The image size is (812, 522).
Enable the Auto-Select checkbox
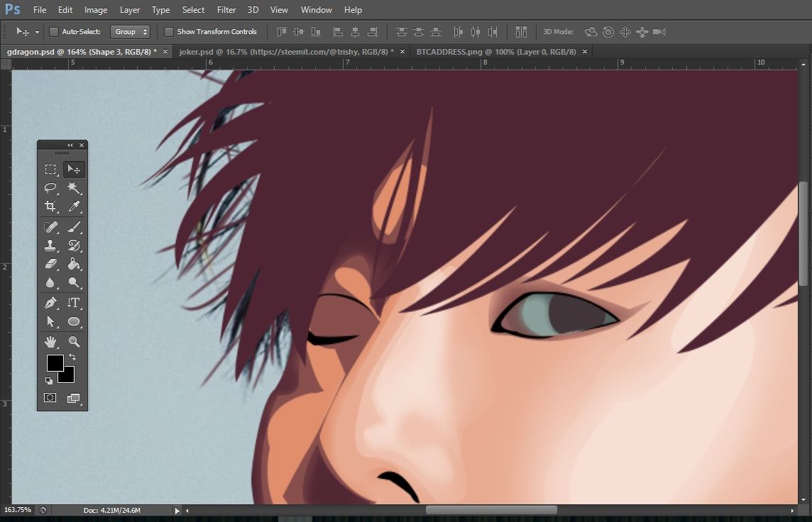click(54, 32)
